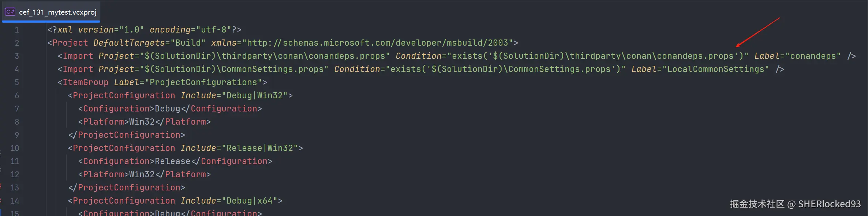Click the C++ project file icon on the tab
868x216 pixels.
tap(10, 12)
